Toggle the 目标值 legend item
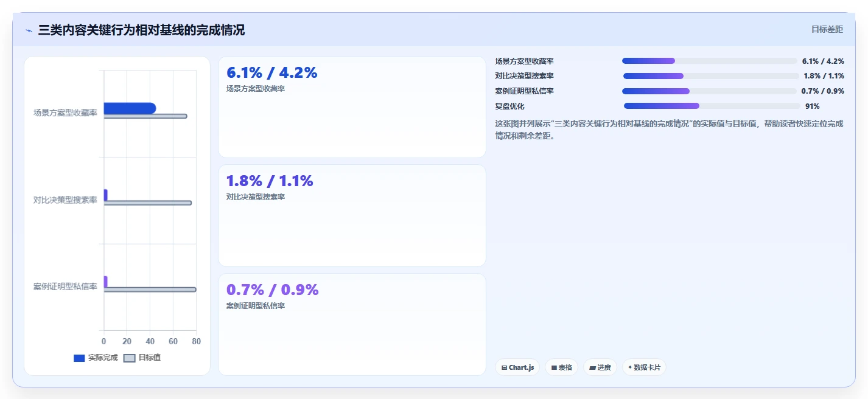Image resolution: width=868 pixels, height=399 pixels. click(142, 358)
